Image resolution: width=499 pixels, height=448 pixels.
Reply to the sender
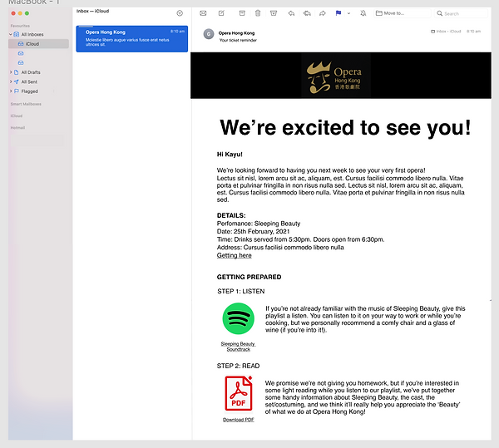(291, 13)
